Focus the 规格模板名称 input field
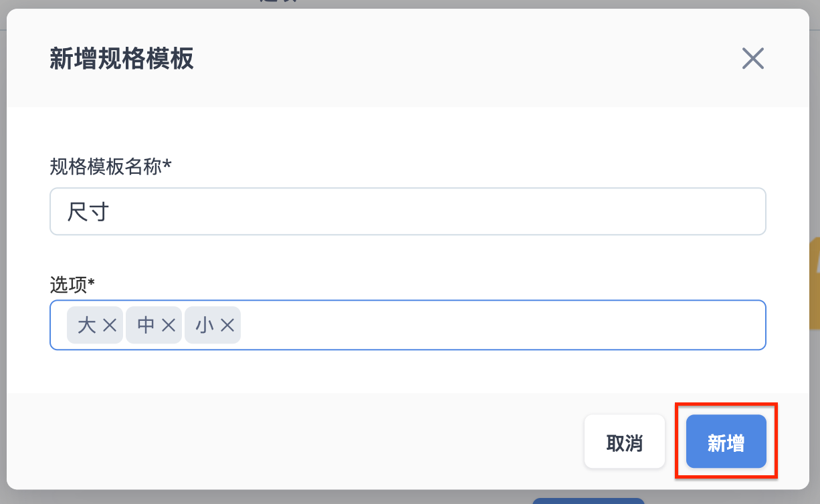 pos(408,211)
